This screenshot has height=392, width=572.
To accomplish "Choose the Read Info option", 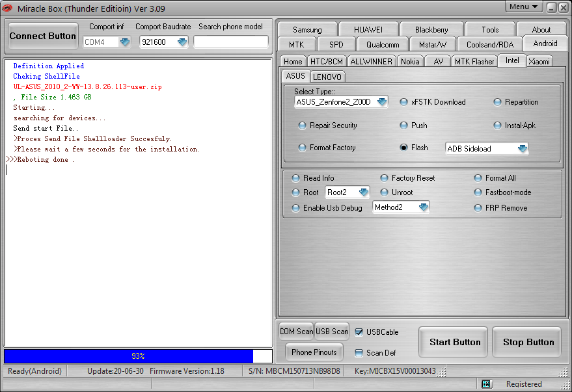I will [x=296, y=178].
